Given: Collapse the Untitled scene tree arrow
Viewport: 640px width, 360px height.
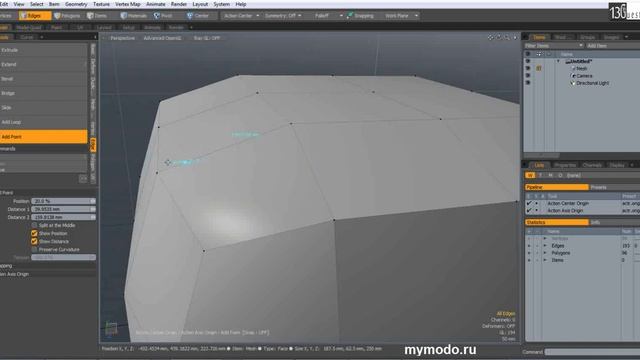Looking at the screenshot, I should click(558, 61).
